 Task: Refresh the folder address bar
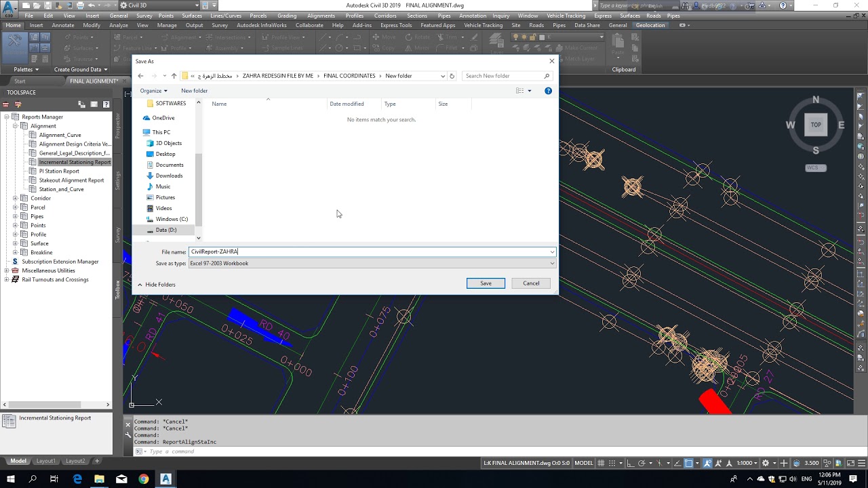pyautogui.click(x=452, y=76)
